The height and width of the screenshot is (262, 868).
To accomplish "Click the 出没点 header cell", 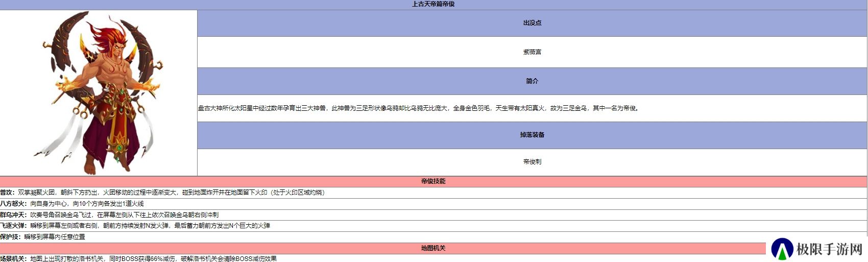I will pyautogui.click(x=532, y=23).
